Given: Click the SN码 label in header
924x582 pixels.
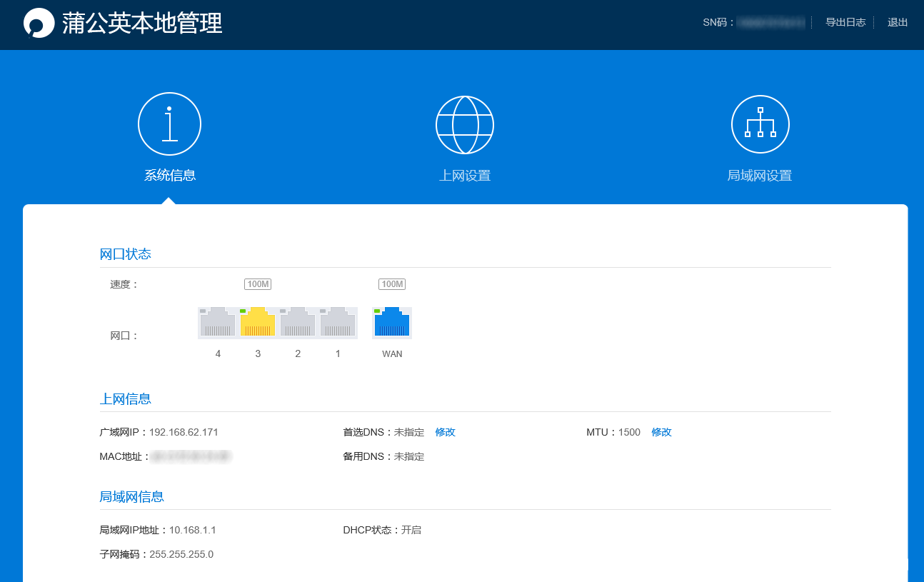Looking at the screenshot, I should pyautogui.click(x=719, y=22).
